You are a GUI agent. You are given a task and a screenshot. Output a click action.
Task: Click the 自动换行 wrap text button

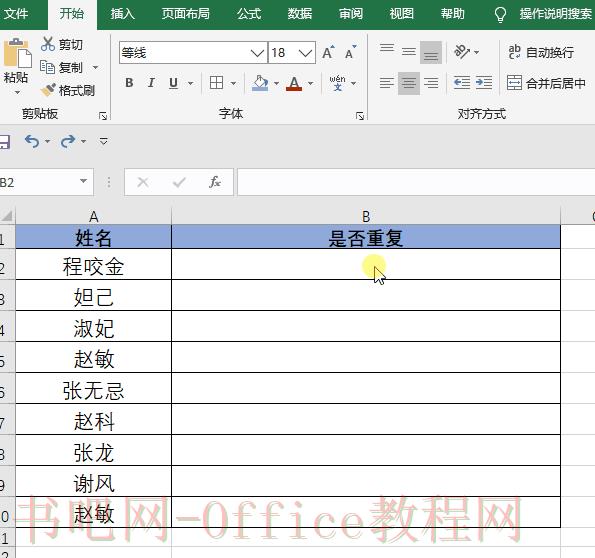[x=541, y=52]
